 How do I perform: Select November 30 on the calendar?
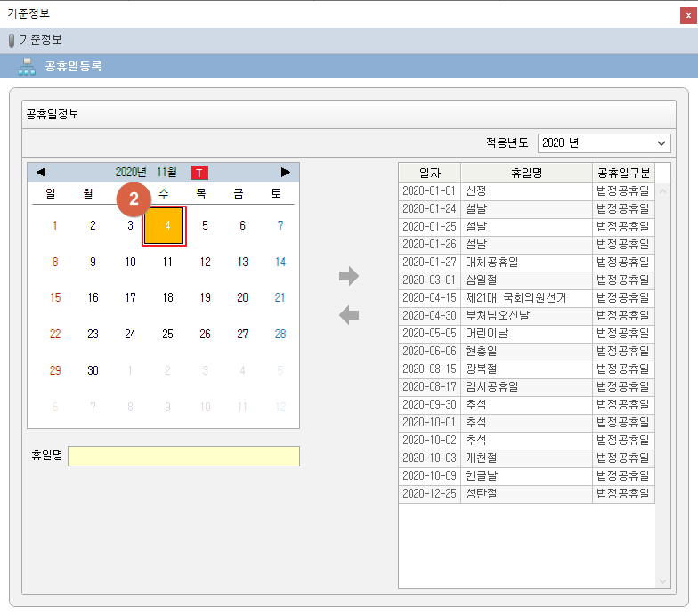click(93, 370)
